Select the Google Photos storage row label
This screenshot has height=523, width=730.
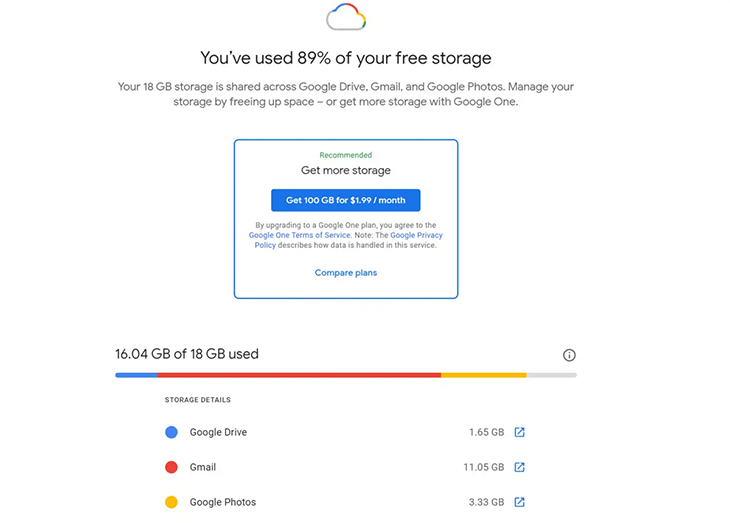tap(223, 502)
